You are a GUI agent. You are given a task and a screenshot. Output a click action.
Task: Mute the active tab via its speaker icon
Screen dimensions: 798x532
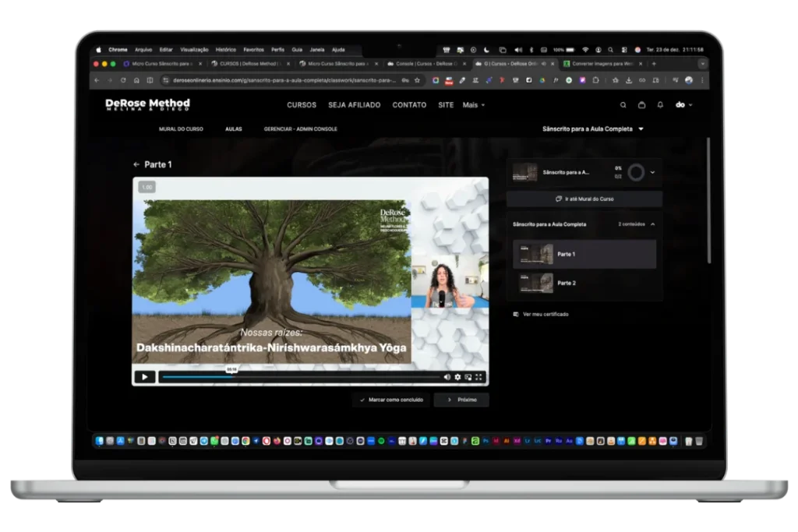(x=544, y=64)
